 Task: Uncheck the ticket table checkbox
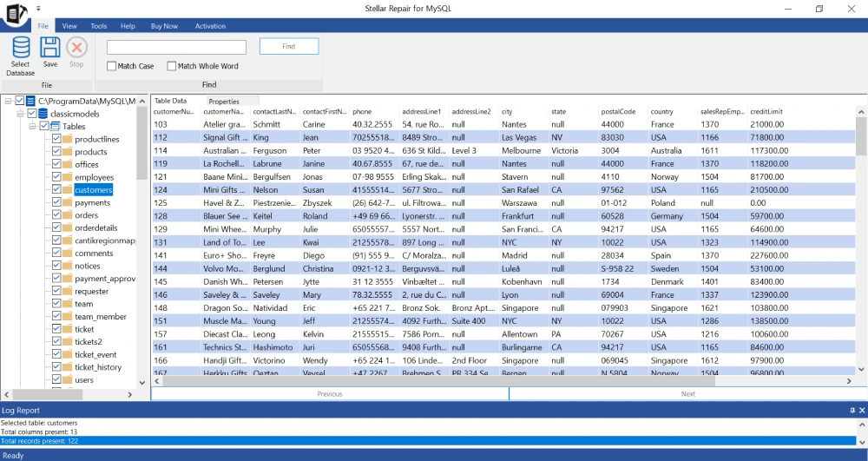pyautogui.click(x=56, y=329)
